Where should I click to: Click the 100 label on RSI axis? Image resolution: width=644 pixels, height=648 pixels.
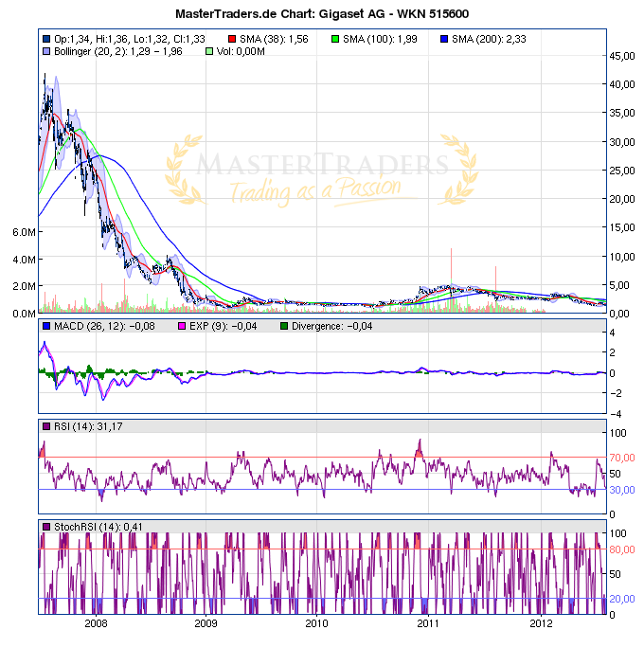coord(618,433)
